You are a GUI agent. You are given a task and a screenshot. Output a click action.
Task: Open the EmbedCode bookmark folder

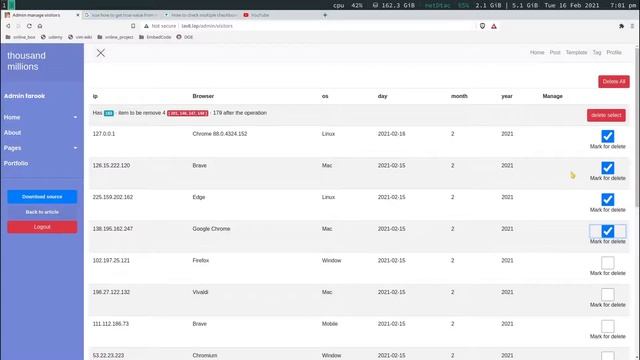coord(155,37)
